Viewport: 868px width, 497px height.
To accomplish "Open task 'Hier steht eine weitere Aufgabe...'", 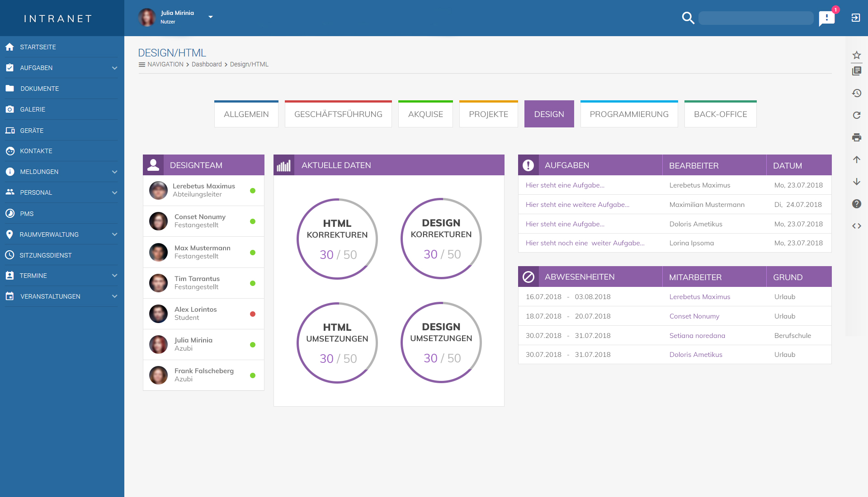I will 577,205.
